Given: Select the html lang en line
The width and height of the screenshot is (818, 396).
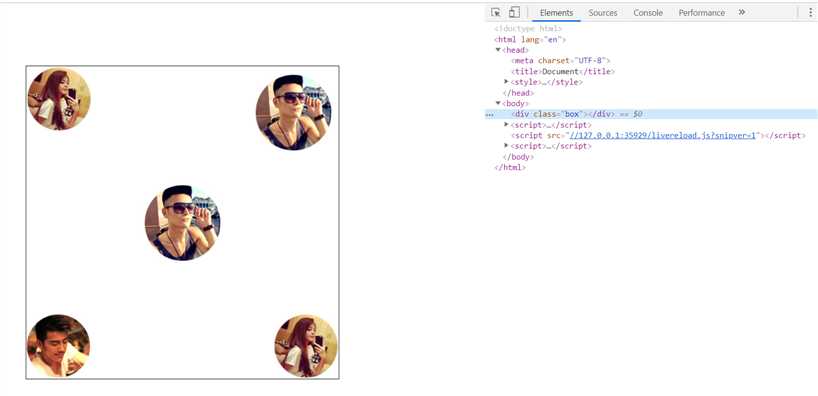Looking at the screenshot, I should [x=530, y=39].
